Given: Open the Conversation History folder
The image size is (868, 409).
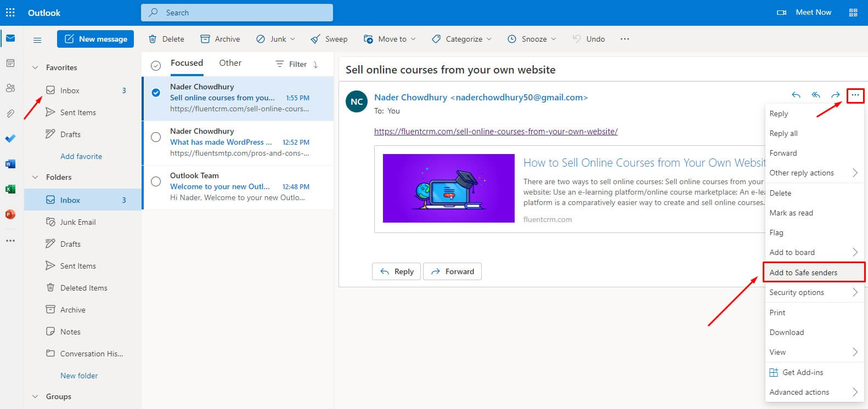Looking at the screenshot, I should coord(83,354).
